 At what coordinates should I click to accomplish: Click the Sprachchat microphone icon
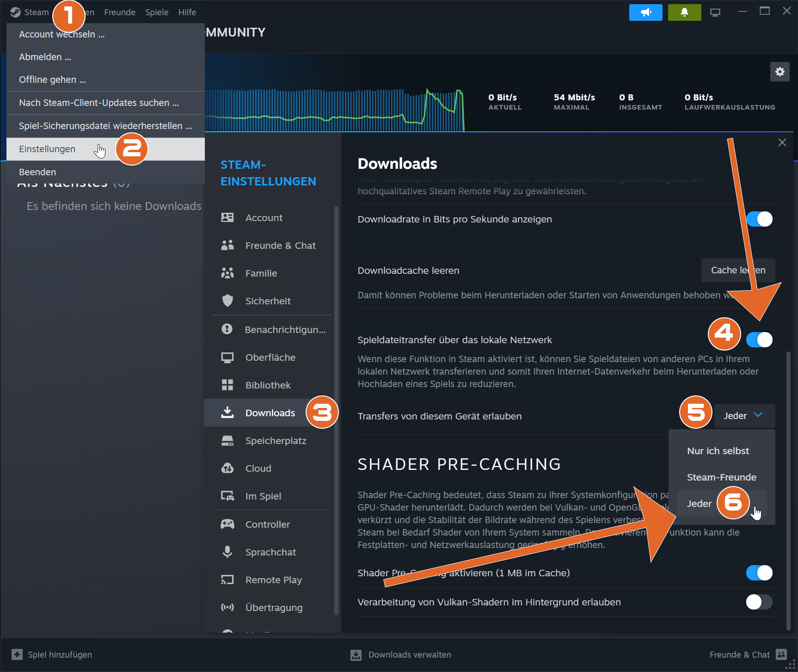pos(227,552)
